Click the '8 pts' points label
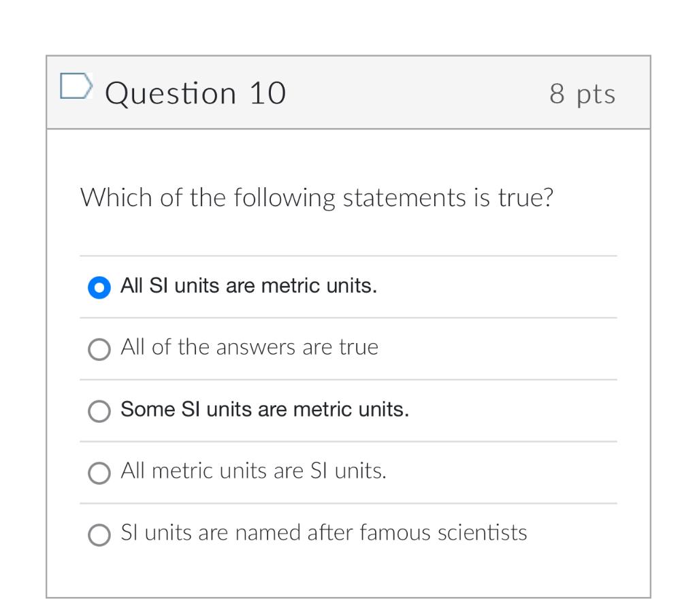Image resolution: width=697 pixels, height=616 pixels. (583, 95)
